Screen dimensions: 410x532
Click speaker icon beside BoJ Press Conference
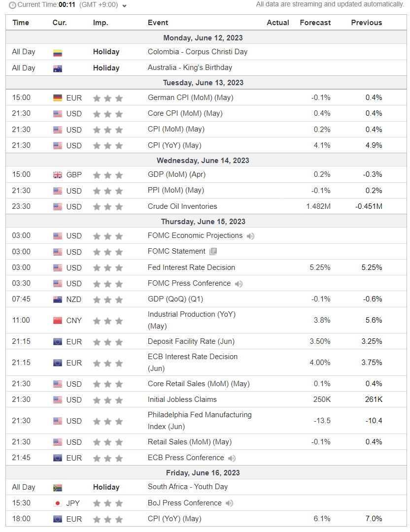(x=230, y=503)
